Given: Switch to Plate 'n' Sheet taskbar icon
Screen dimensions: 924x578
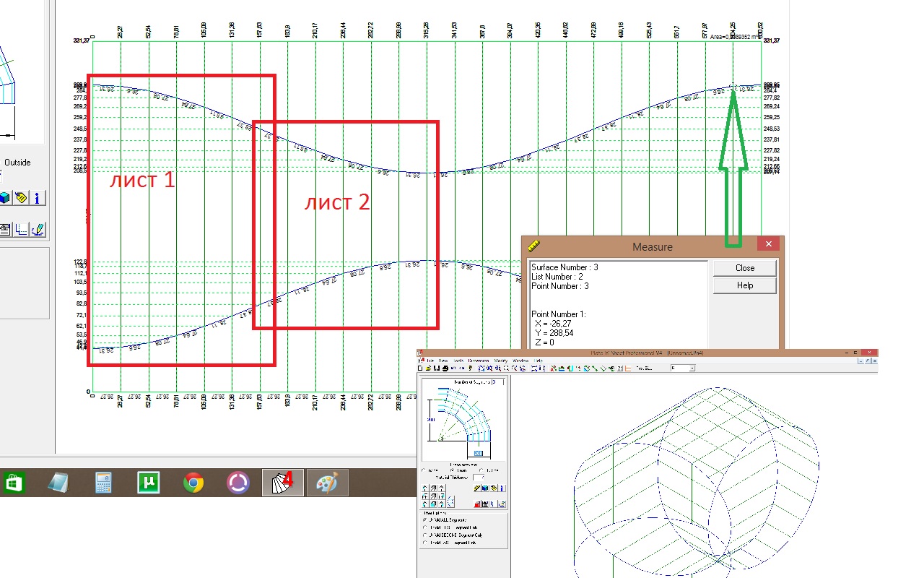Looking at the screenshot, I should coord(282,482).
